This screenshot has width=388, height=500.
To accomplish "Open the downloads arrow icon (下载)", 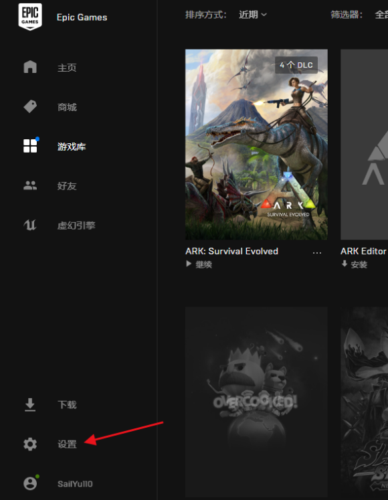I will coord(30,405).
